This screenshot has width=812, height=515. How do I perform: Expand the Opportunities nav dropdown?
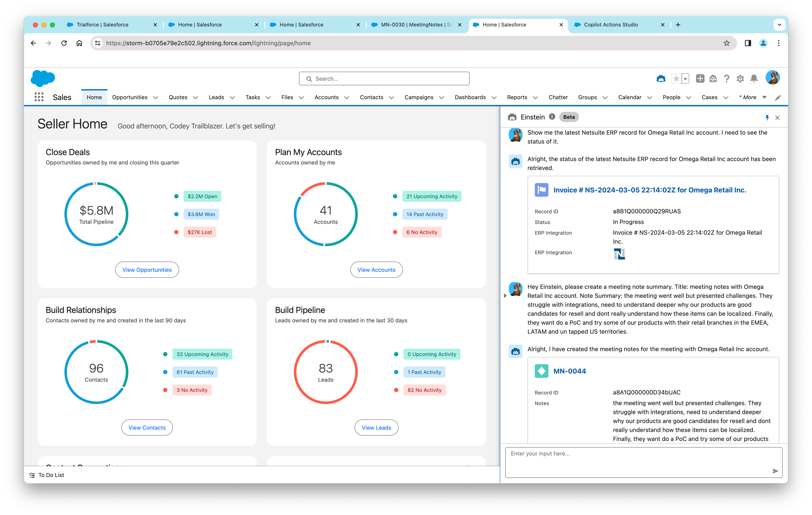(x=156, y=97)
